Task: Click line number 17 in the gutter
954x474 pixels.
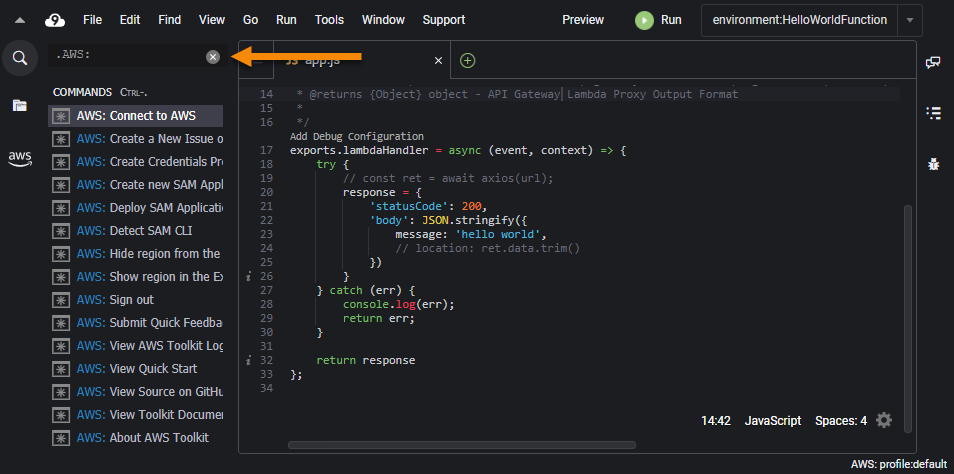Action: (266, 150)
